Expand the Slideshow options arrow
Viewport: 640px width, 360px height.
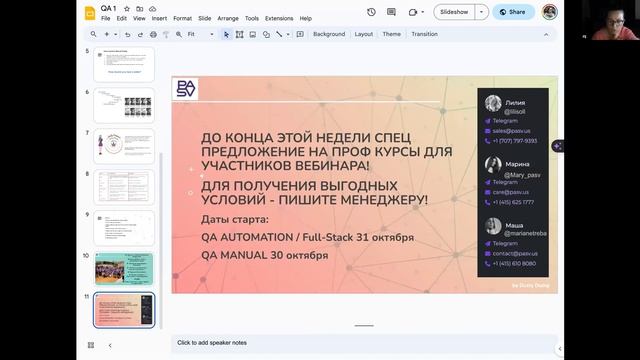(481, 12)
